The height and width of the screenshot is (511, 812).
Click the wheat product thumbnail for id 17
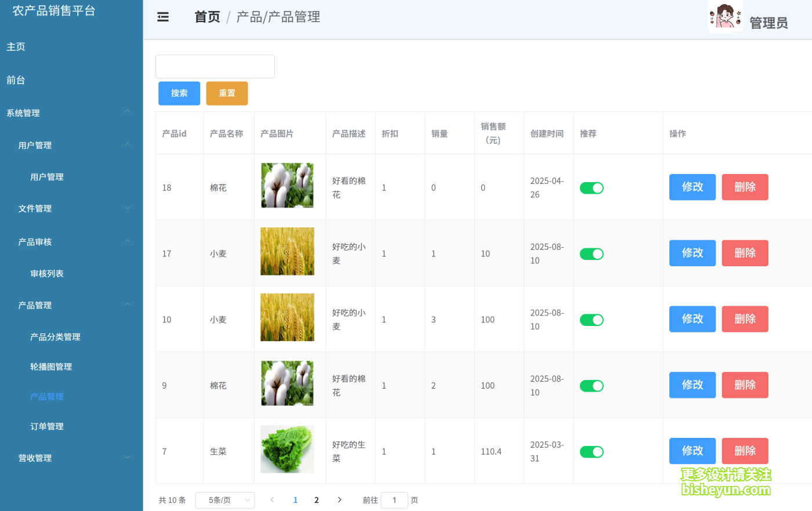(287, 251)
